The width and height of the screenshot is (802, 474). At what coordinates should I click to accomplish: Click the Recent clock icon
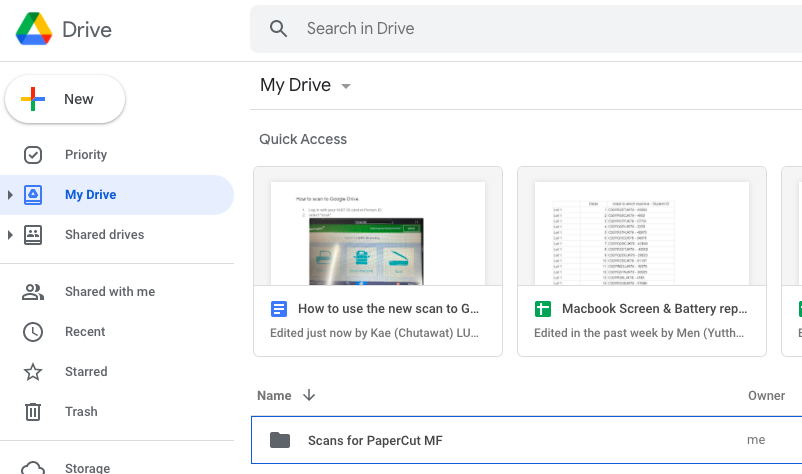(x=33, y=332)
